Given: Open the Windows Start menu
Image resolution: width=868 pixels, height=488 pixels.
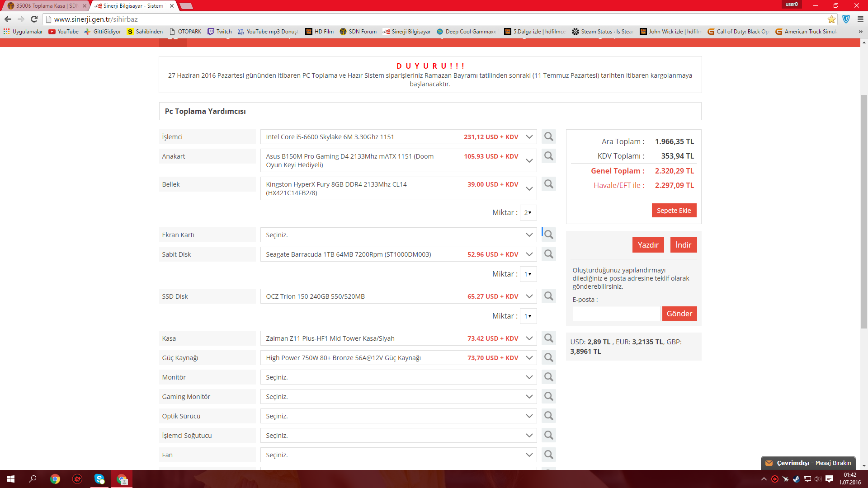Looking at the screenshot, I should click(11, 479).
